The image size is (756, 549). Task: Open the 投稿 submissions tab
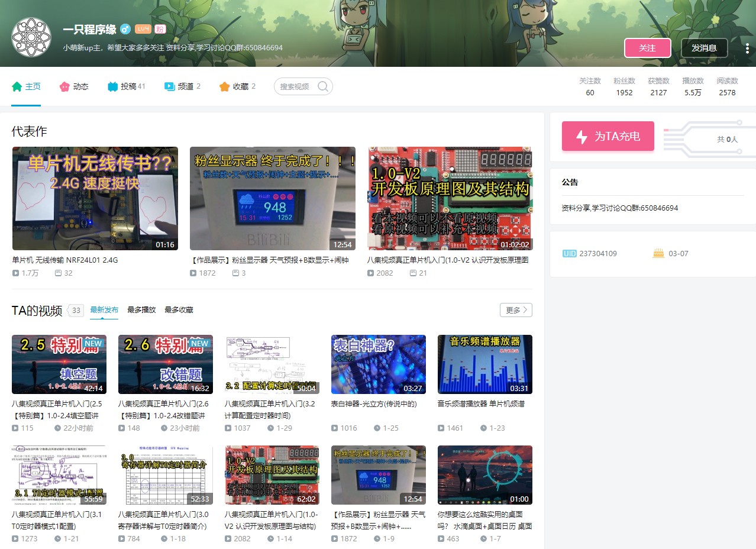pos(127,86)
